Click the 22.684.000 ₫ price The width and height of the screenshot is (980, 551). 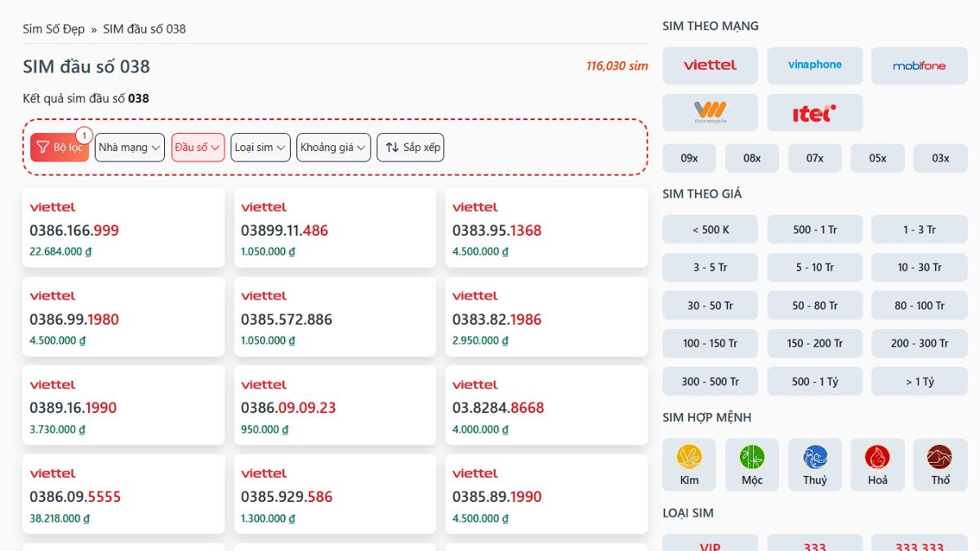pos(60,251)
